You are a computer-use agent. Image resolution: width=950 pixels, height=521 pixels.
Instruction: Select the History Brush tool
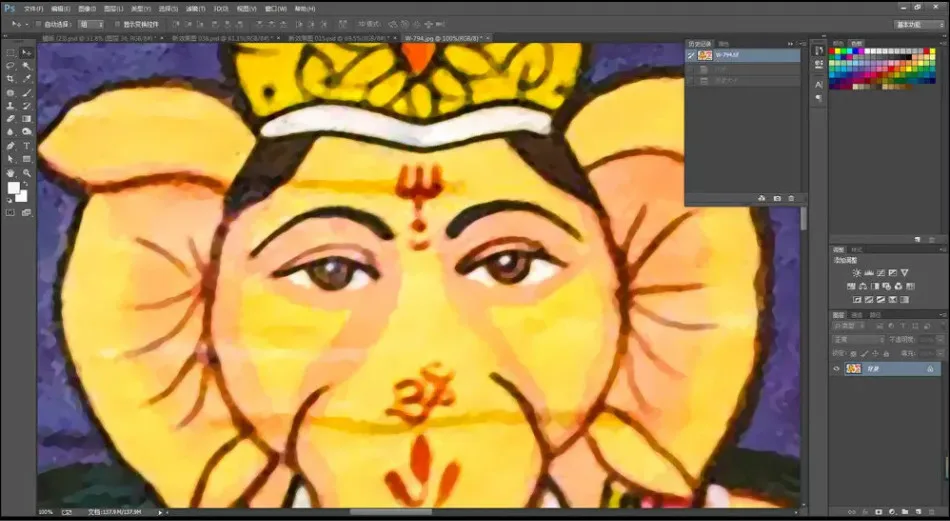27,106
